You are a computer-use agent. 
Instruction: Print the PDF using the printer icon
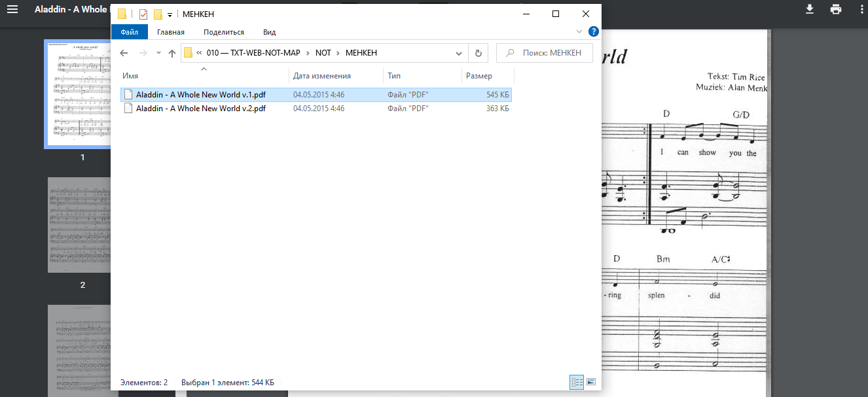(836, 9)
